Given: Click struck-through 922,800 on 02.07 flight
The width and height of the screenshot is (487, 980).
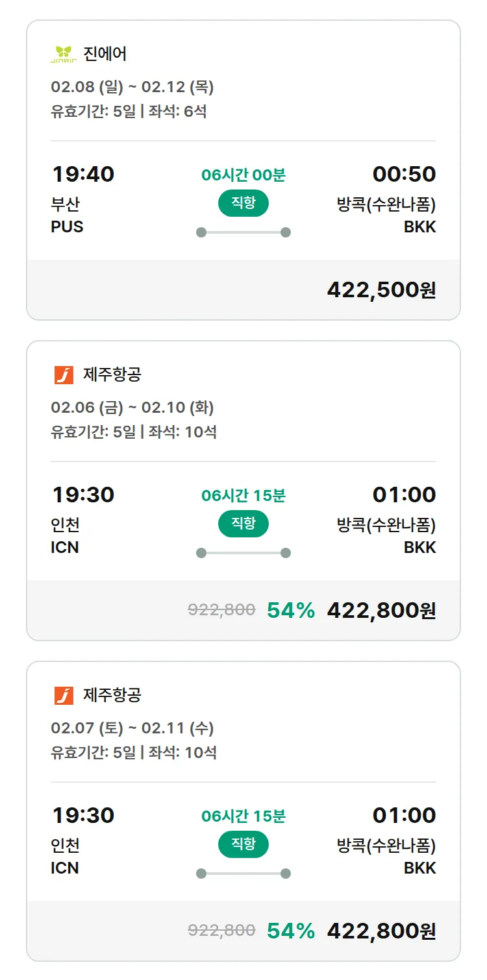Looking at the screenshot, I should (221, 931).
